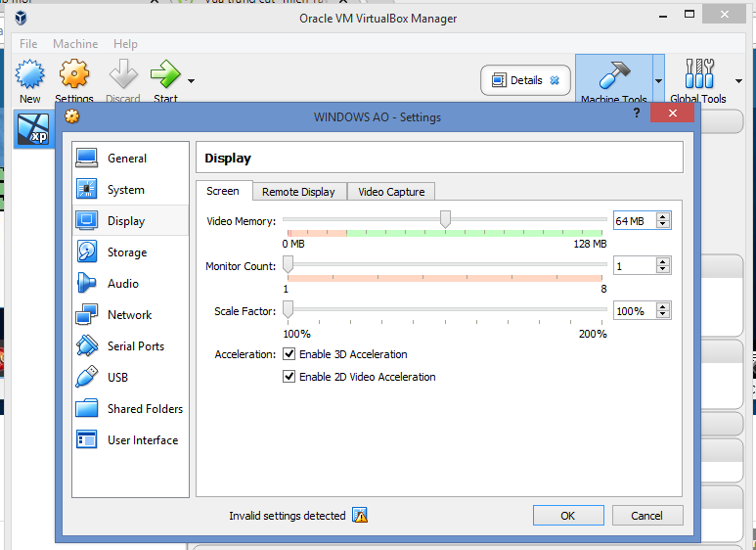756x550 pixels.
Task: Select the Display category icon
Action: 87,221
